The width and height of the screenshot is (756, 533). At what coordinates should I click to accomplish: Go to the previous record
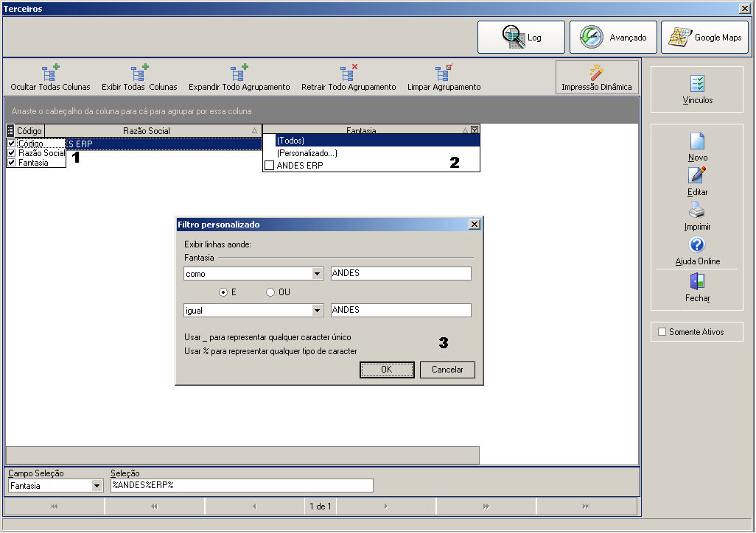point(254,506)
